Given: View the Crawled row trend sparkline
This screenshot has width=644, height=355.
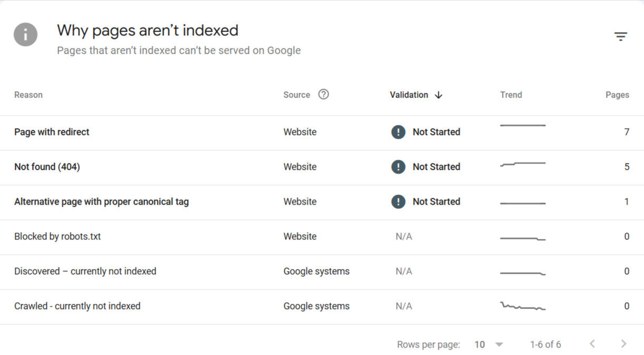Looking at the screenshot, I should coord(523,306).
